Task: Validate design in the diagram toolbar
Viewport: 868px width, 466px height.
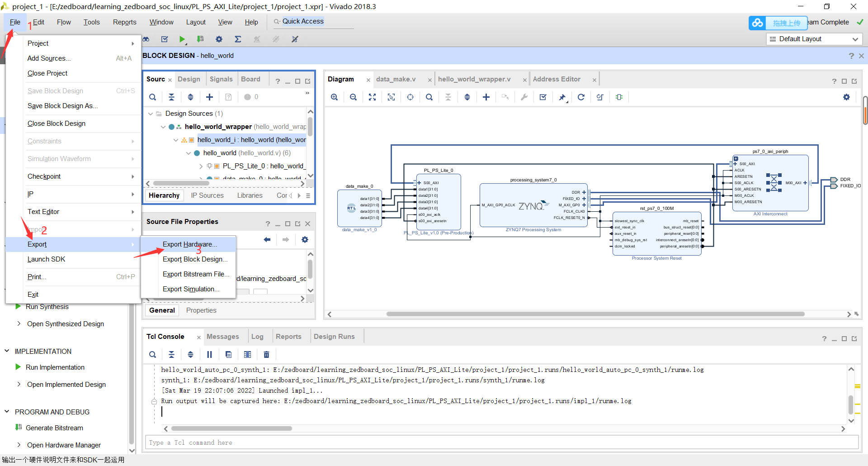Action: (x=543, y=97)
